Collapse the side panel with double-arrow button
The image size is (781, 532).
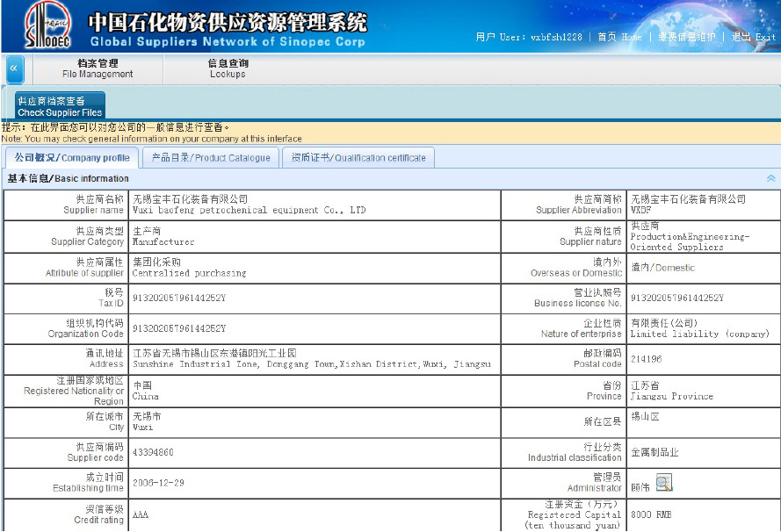(14, 69)
